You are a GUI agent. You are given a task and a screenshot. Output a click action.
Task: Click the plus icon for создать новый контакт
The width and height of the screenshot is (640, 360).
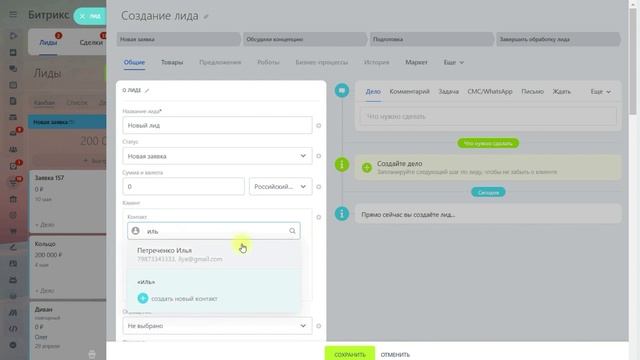[x=142, y=298]
